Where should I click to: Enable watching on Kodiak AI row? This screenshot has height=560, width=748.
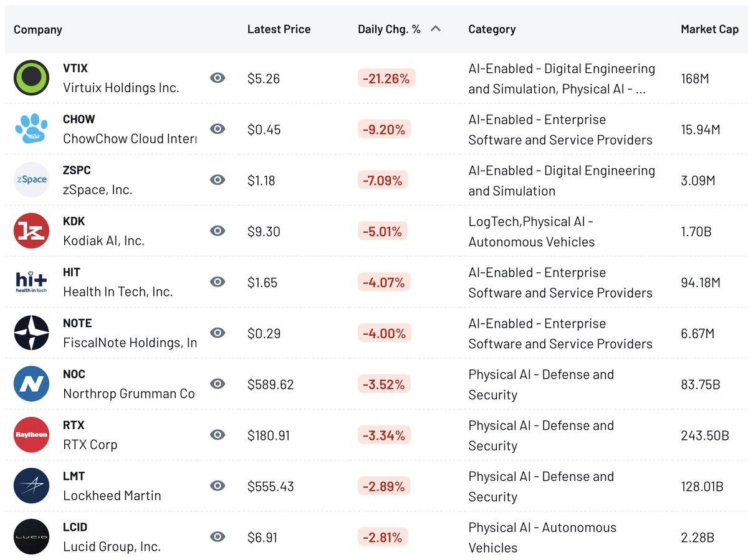217,230
